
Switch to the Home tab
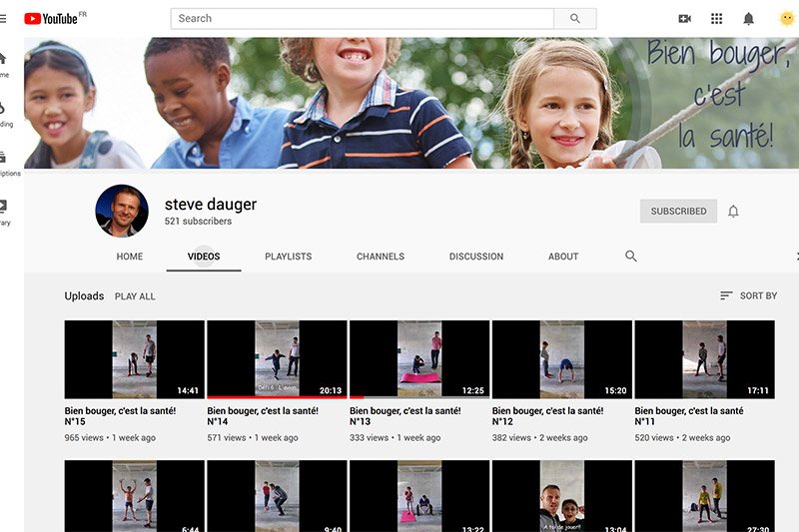coord(130,257)
